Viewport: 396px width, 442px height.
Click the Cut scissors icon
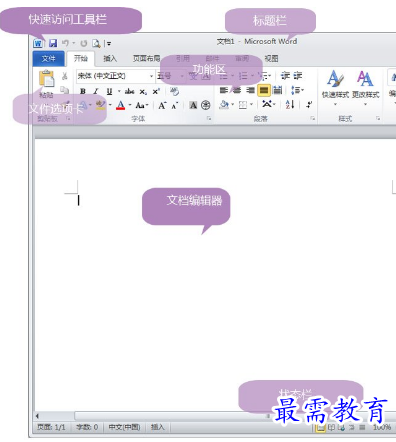click(x=64, y=76)
